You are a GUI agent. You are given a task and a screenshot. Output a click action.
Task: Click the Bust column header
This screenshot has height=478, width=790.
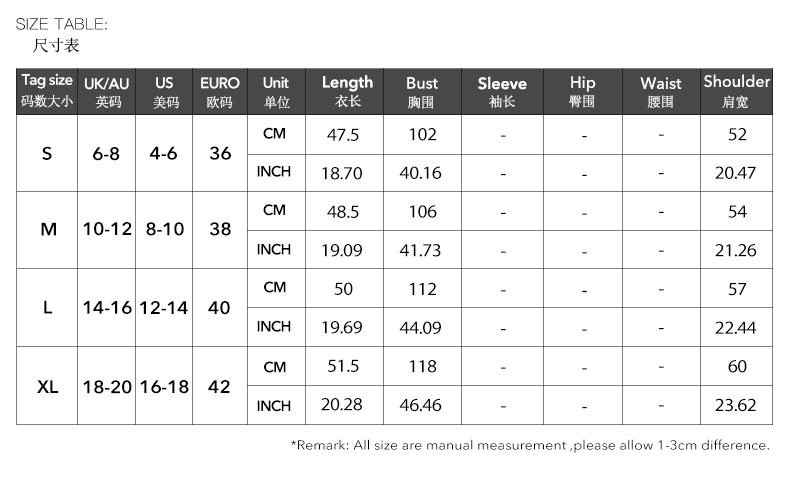[x=421, y=92]
